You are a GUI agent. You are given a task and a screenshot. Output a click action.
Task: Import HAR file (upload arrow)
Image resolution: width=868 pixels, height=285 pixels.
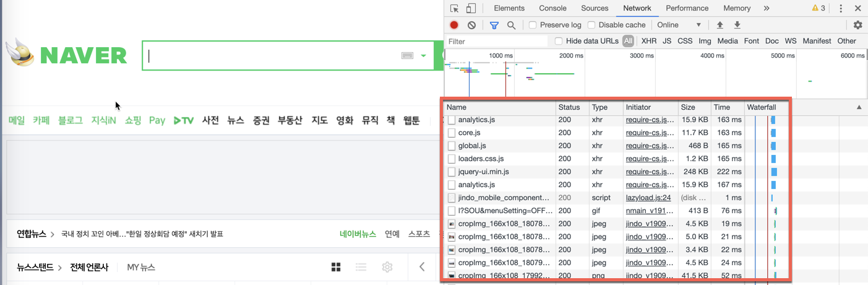click(x=720, y=25)
